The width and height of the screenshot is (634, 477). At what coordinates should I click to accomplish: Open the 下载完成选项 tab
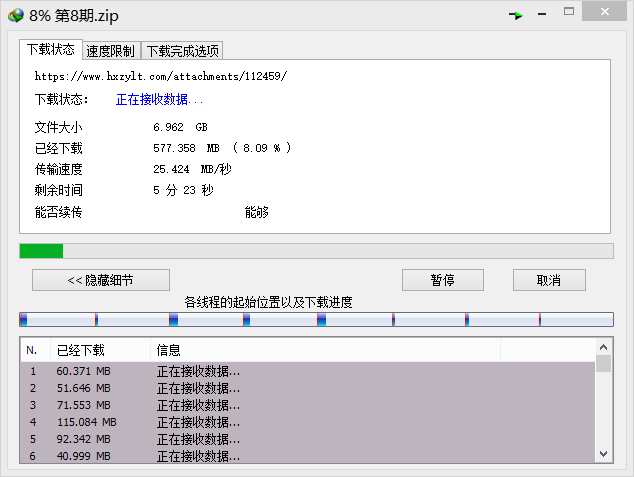182,51
